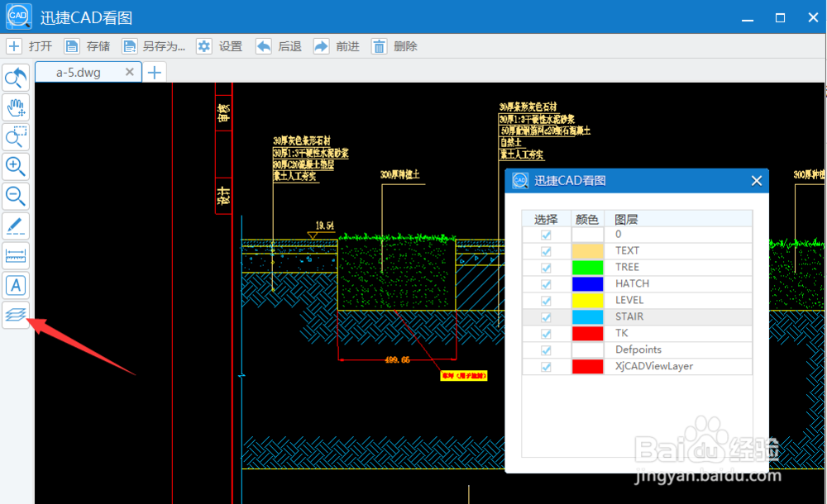The image size is (827, 504).
Task: Click the Delete (删除) trash icon
Action: point(379,46)
